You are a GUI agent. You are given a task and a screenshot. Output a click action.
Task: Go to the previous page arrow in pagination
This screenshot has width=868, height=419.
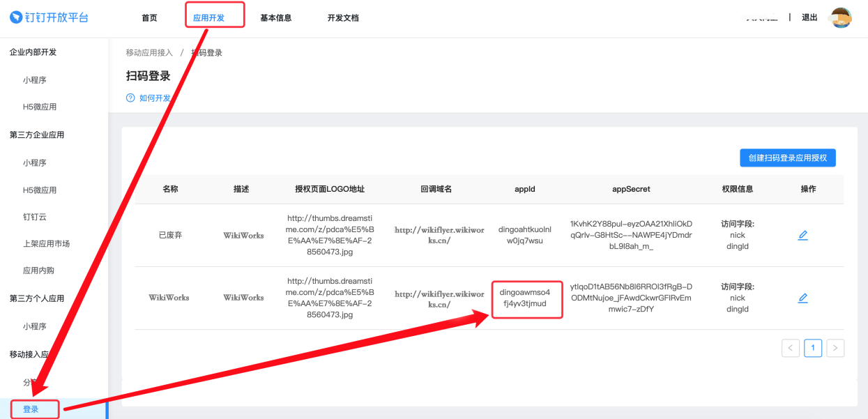click(791, 348)
